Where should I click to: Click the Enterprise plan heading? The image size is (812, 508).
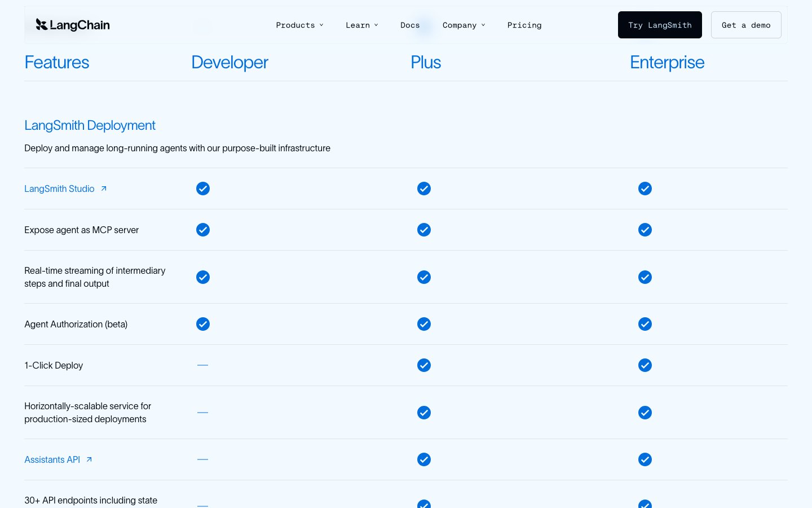coord(667,62)
